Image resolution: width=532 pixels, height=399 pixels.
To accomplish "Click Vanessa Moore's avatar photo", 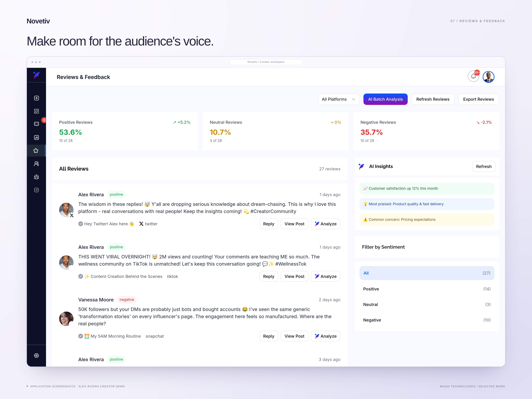I will tap(66, 319).
